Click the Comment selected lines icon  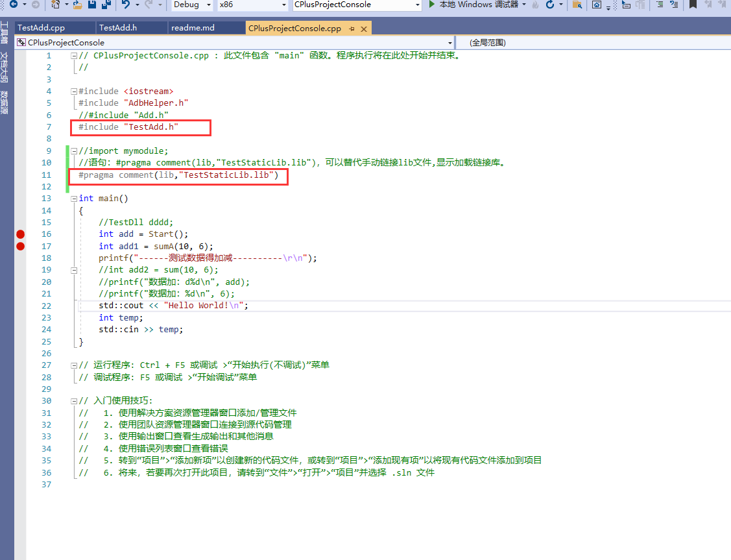660,4
